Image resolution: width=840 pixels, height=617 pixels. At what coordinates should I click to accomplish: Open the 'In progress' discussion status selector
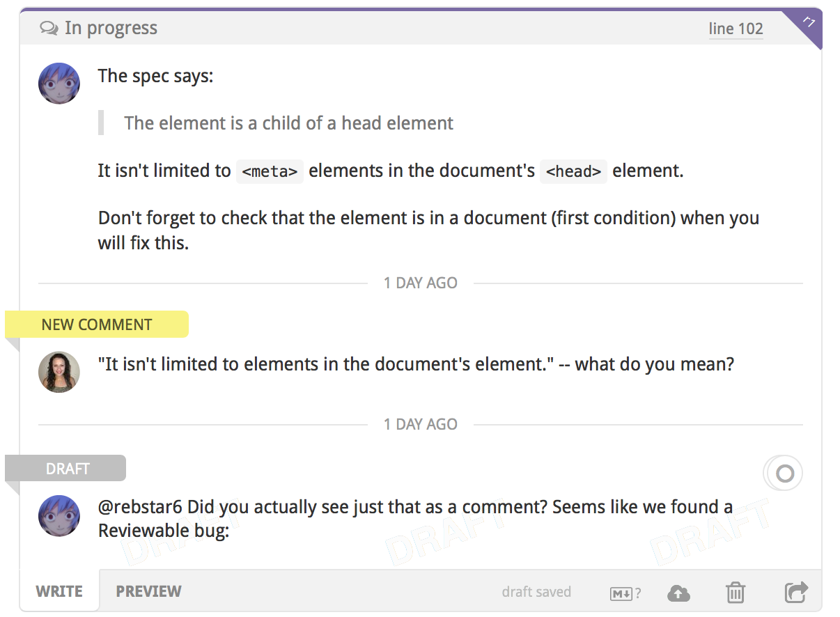(x=111, y=27)
